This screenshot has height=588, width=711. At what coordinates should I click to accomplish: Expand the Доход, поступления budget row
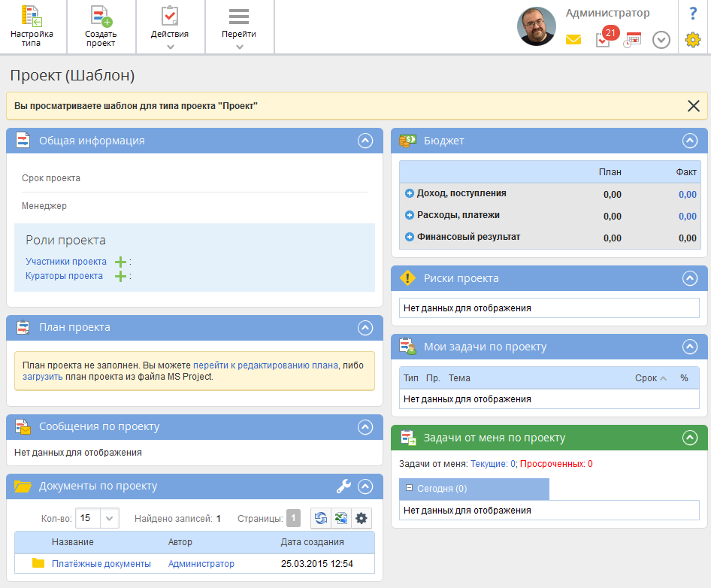[410, 193]
